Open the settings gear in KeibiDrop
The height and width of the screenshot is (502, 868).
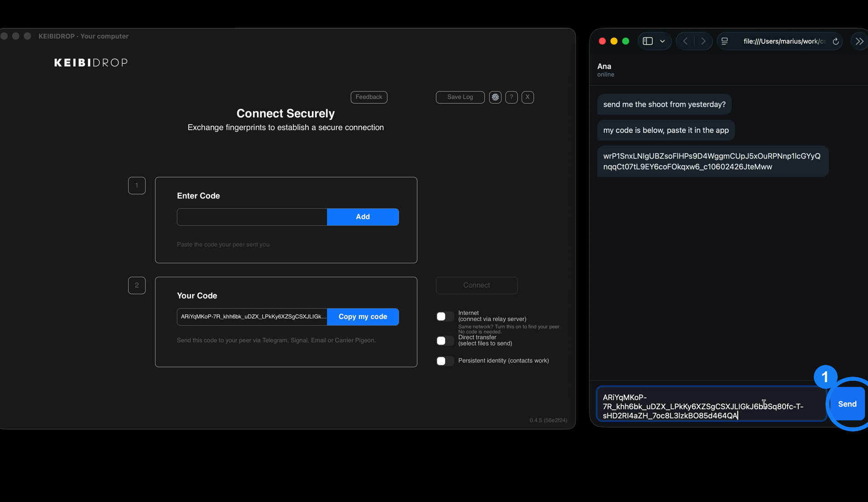(495, 97)
